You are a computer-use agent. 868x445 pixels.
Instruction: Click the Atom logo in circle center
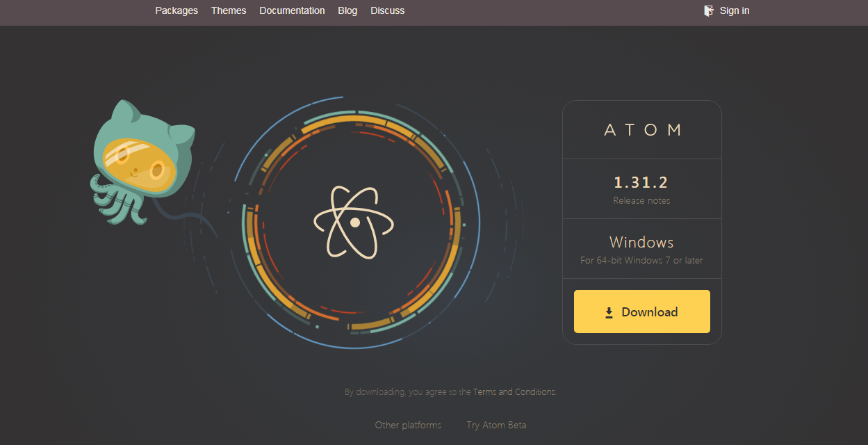pos(354,222)
